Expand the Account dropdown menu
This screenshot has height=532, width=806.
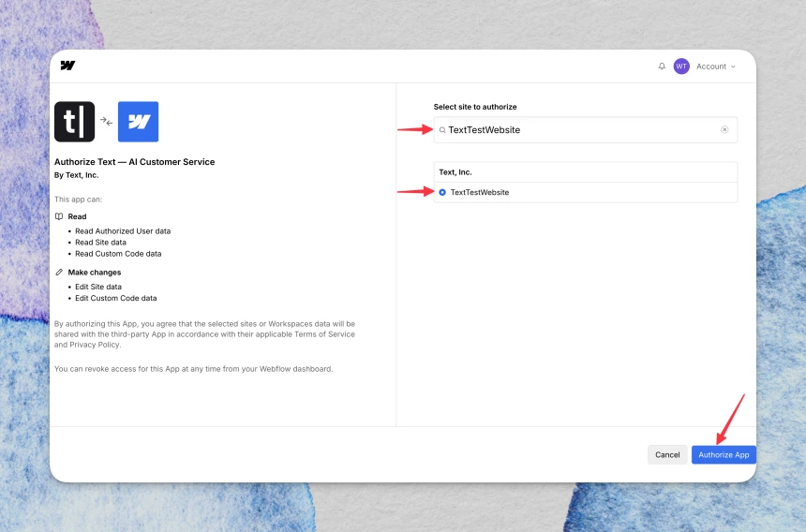coord(715,66)
